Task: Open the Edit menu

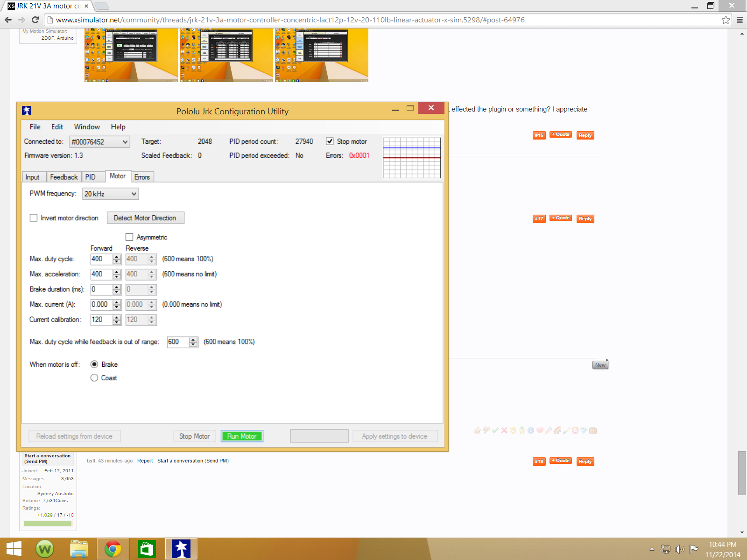Action: click(57, 127)
